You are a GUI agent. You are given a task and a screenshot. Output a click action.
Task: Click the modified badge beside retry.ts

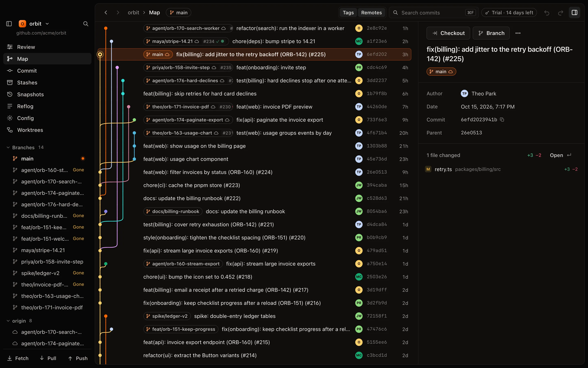[428, 169]
